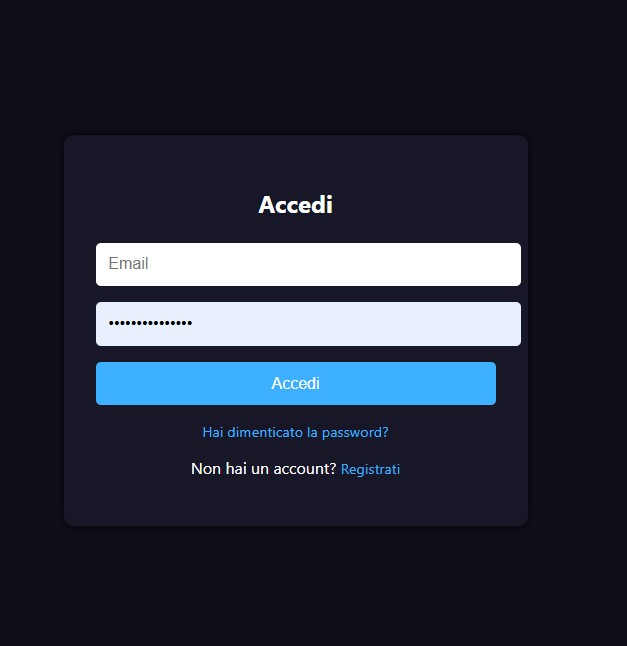Select the Email placeholder text
627x646 pixels.
[128, 263]
